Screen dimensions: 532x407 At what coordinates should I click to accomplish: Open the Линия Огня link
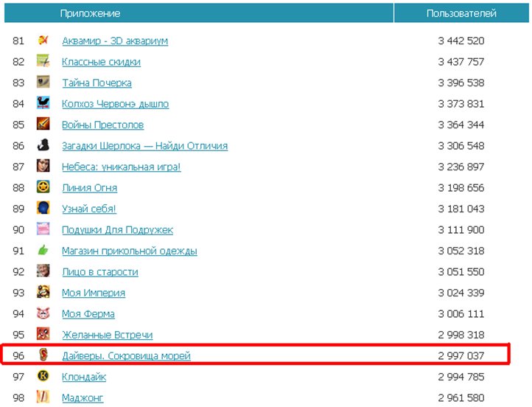pyautogui.click(x=90, y=188)
